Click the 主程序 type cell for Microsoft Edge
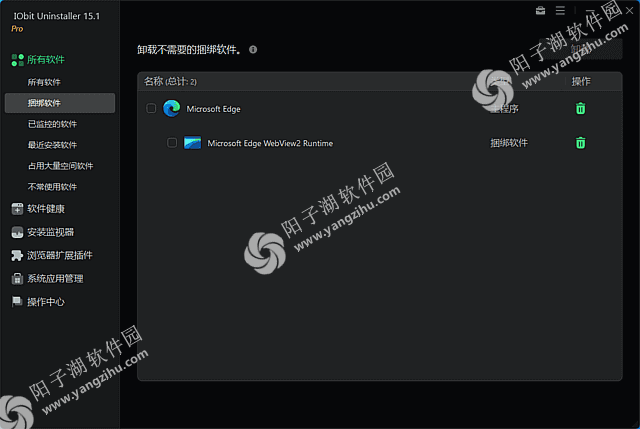The image size is (640, 429). pos(504,109)
